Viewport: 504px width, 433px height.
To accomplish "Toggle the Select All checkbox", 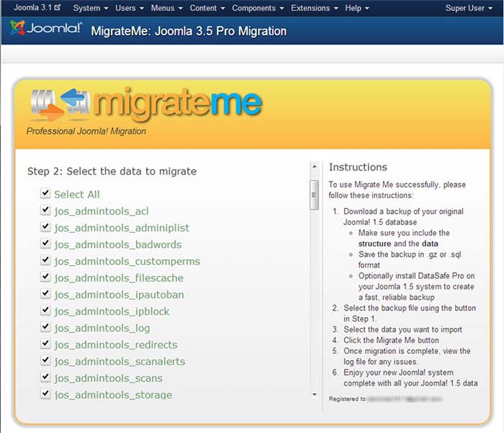I will (x=45, y=193).
